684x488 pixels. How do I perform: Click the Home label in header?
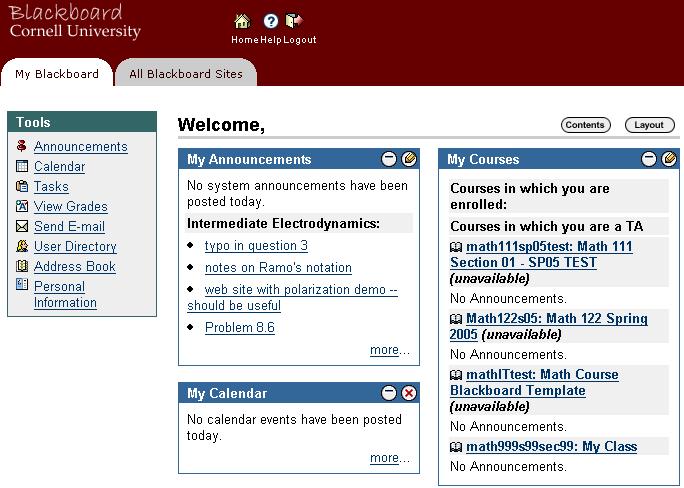point(245,40)
